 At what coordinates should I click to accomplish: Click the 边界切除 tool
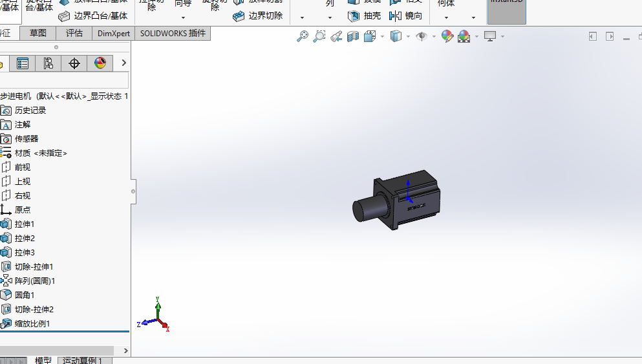[257, 16]
